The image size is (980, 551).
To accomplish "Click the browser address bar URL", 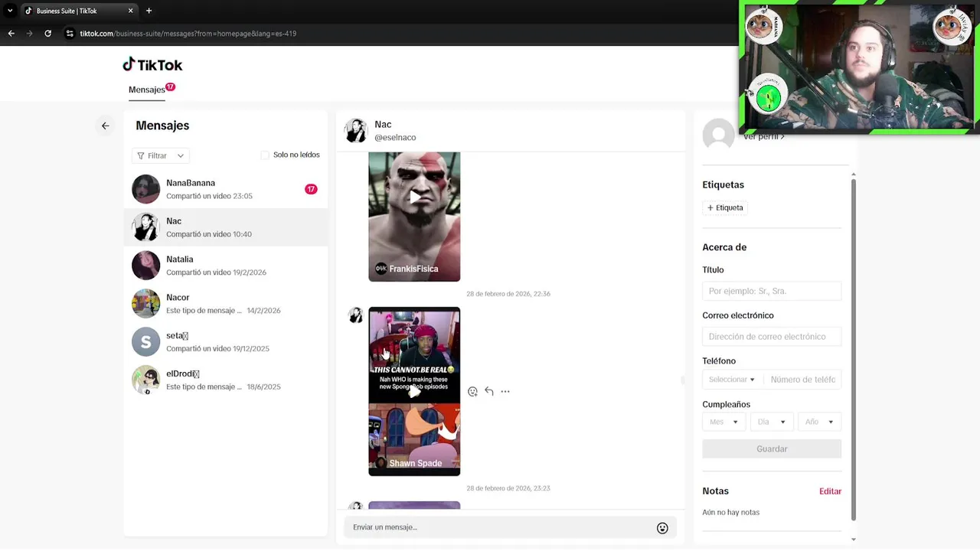I will 188,34.
